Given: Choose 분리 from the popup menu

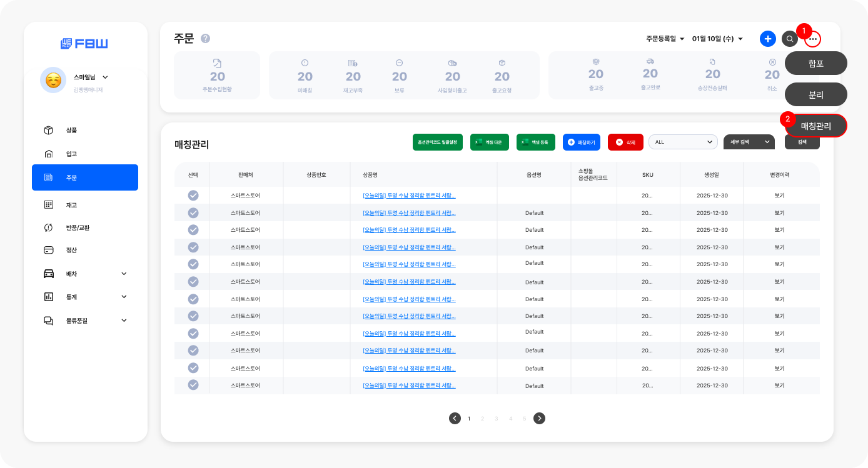Looking at the screenshot, I should pyautogui.click(x=816, y=95).
